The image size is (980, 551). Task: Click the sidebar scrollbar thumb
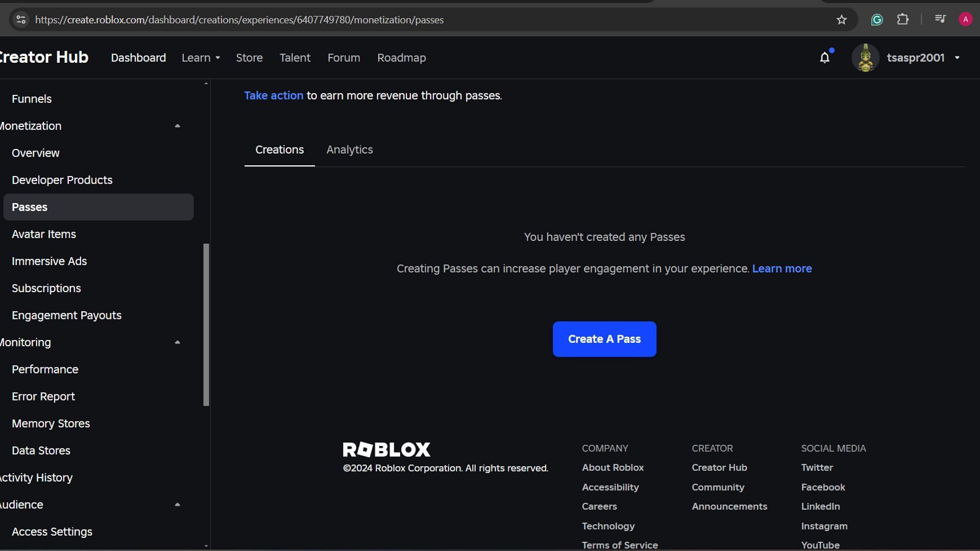point(206,324)
